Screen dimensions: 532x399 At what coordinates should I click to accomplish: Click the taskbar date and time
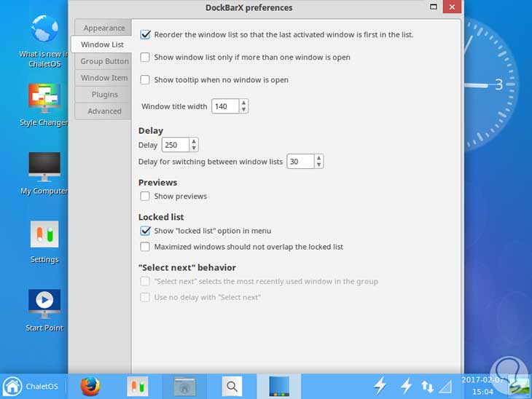[482, 386]
